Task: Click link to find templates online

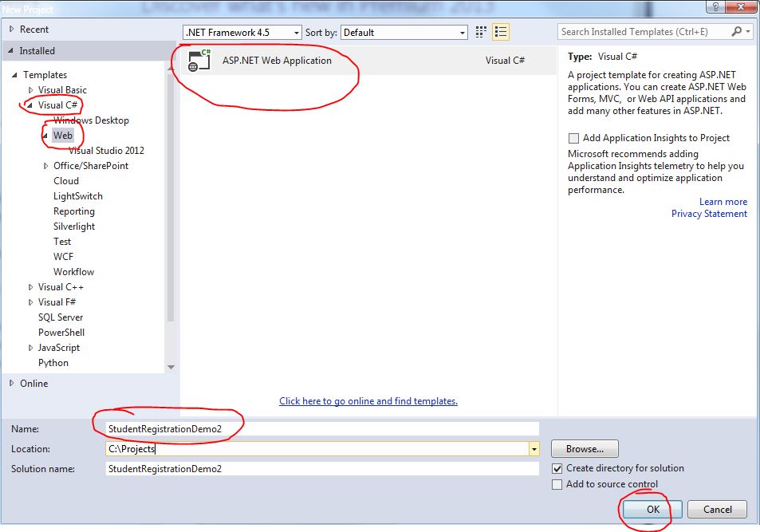Action: (x=368, y=401)
